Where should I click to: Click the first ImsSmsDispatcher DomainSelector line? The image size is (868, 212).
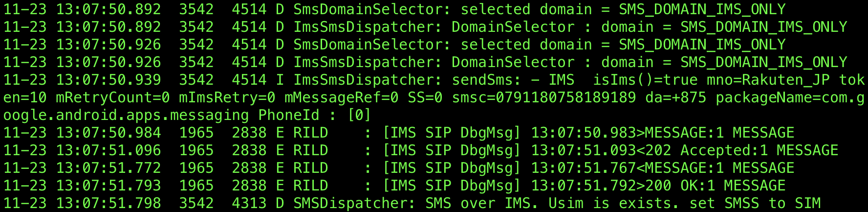click(x=425, y=27)
